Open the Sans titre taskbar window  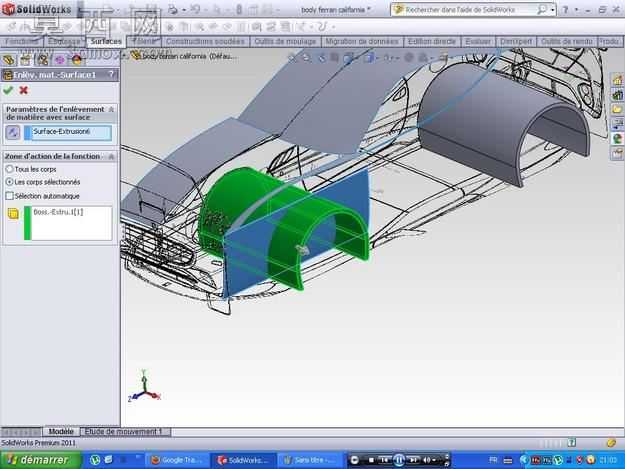pyautogui.click(x=309, y=460)
